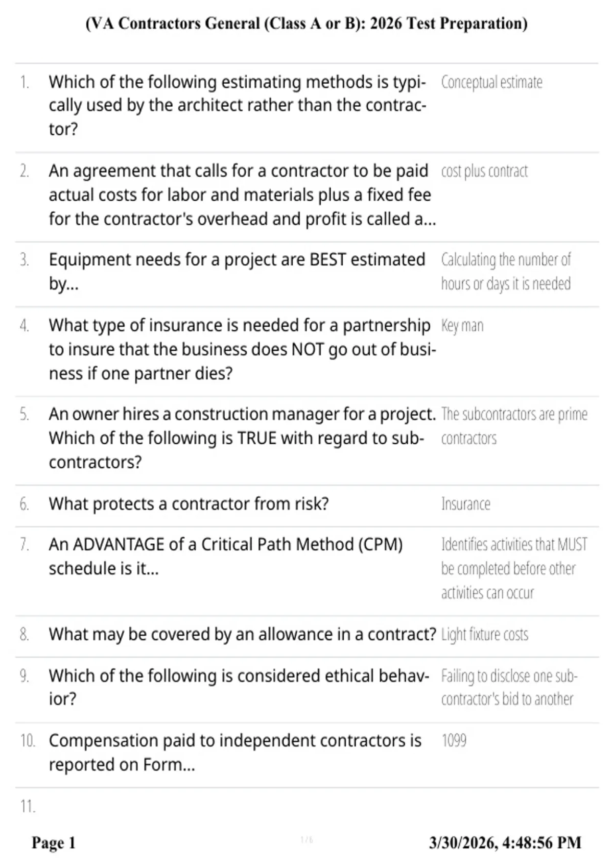Image resolution: width=613 pixels, height=868 pixels.
Task: Click the answer 'Insurance'
Action: coord(465,504)
